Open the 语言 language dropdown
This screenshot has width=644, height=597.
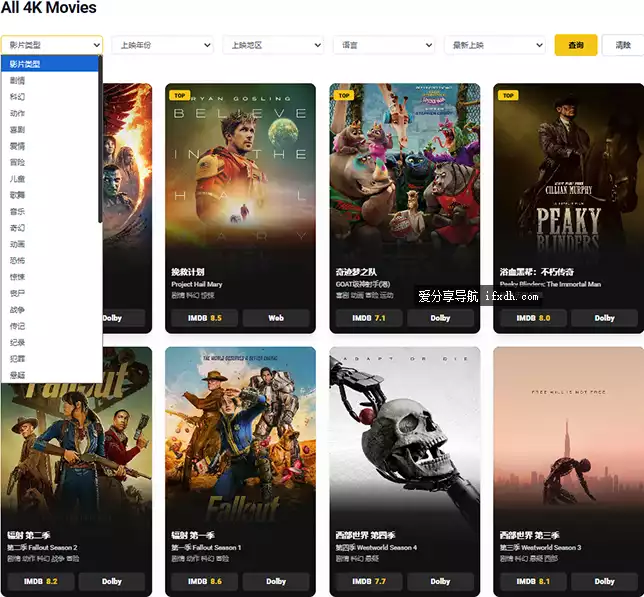(x=384, y=45)
